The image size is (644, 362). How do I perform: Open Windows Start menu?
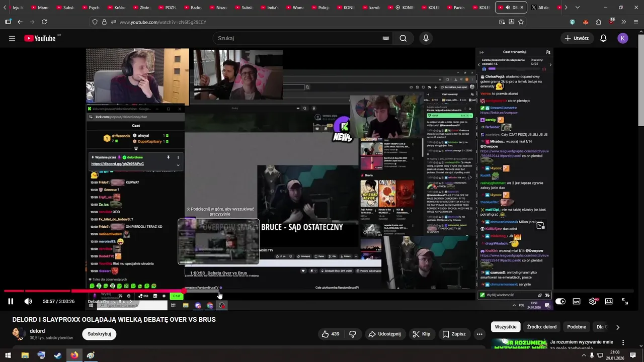[x=8, y=355]
